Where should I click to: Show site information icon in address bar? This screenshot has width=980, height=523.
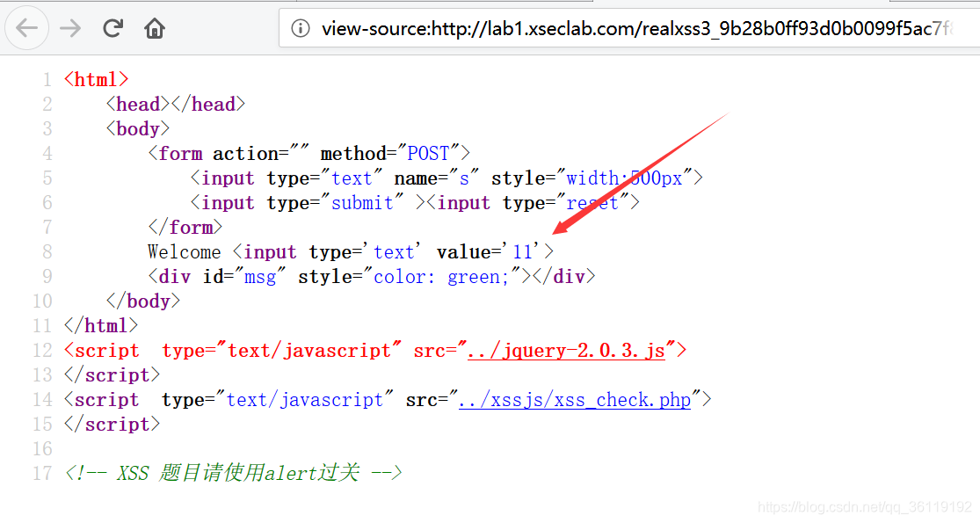(301, 28)
